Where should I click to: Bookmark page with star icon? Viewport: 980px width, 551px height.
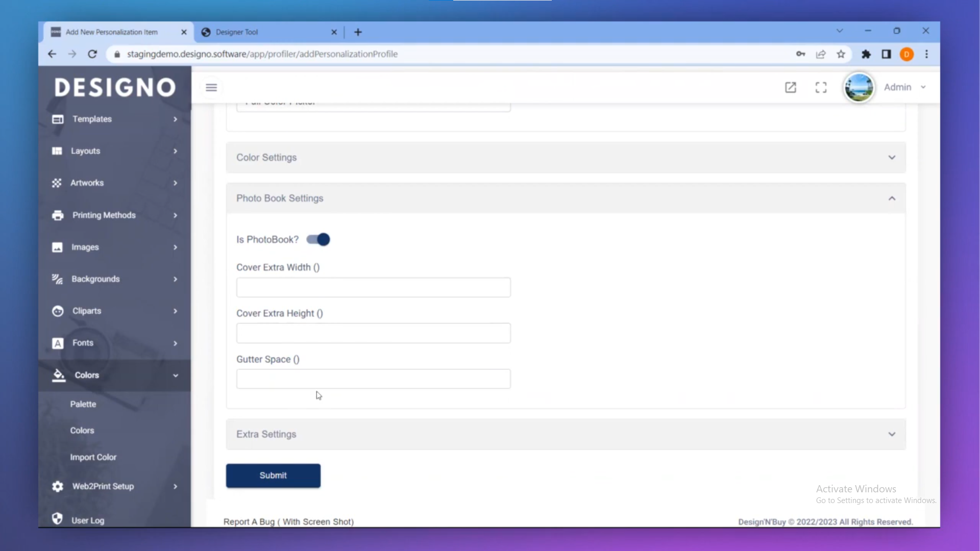tap(841, 54)
